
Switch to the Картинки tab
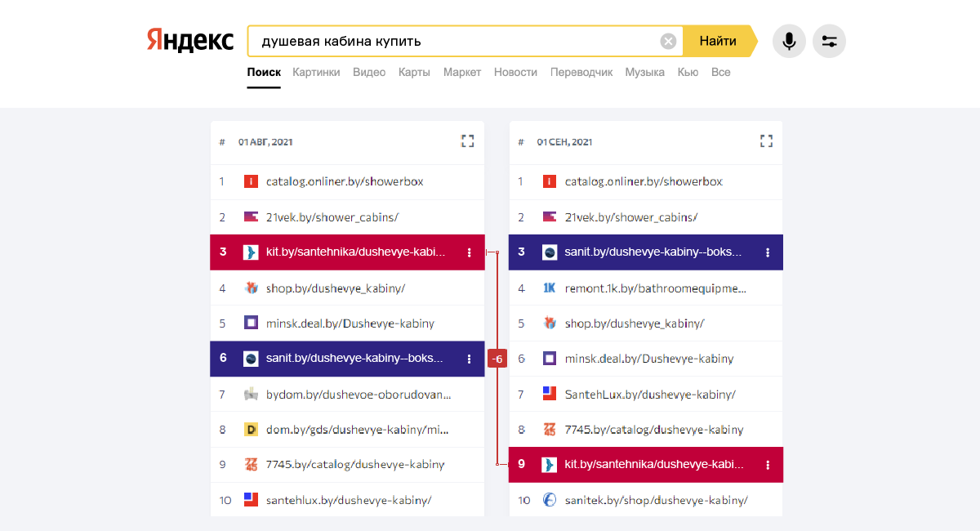[316, 72]
